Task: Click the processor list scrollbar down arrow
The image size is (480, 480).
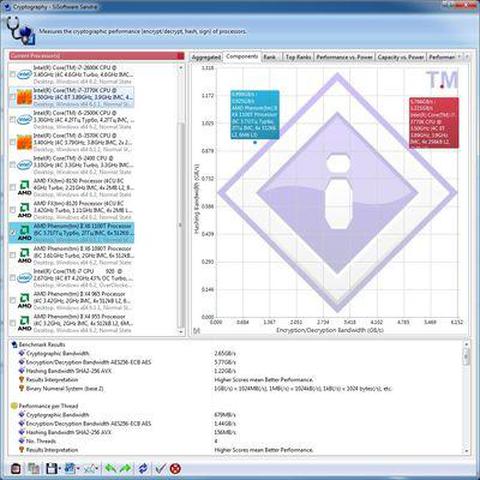Action: point(181,332)
